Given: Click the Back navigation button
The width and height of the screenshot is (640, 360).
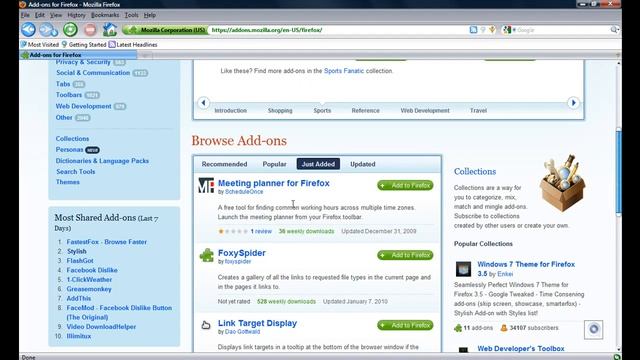Looking at the screenshot, I should pos(29,30).
